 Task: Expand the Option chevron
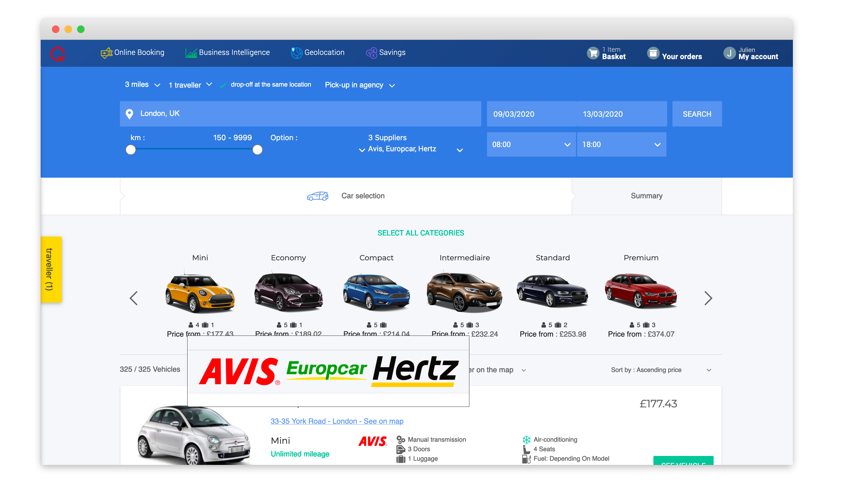click(x=362, y=150)
